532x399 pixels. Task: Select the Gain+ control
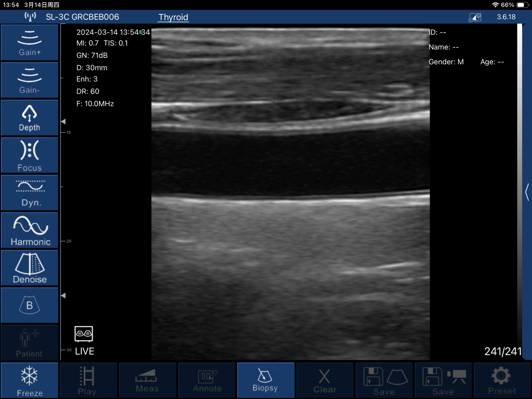tap(29, 42)
